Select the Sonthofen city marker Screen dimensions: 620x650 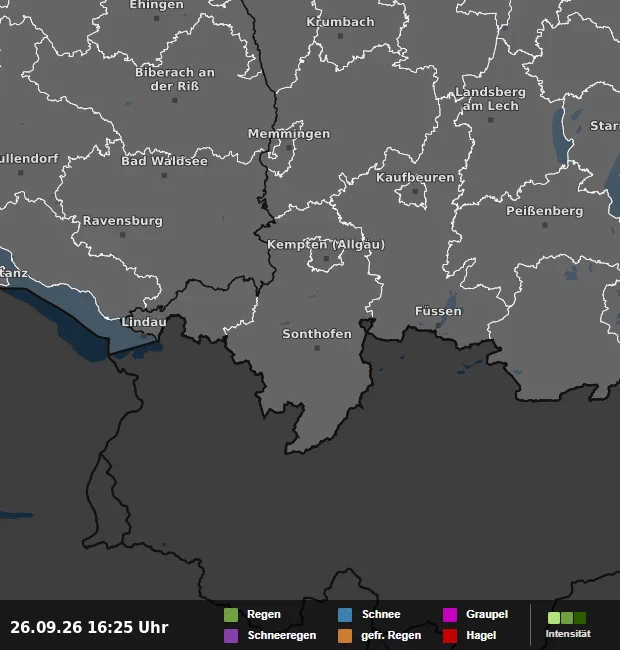point(317,348)
